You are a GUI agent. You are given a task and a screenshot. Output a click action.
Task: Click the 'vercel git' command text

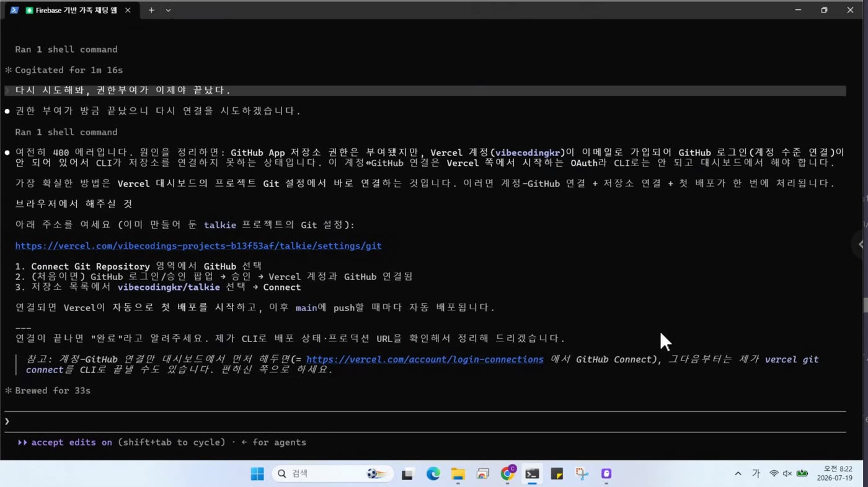coord(792,359)
